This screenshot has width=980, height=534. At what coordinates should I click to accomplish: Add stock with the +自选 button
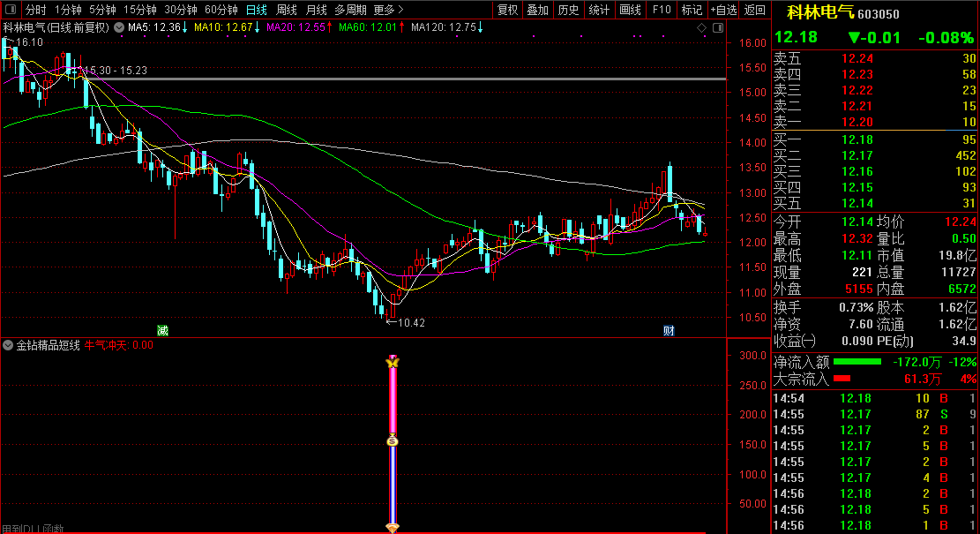click(x=723, y=10)
